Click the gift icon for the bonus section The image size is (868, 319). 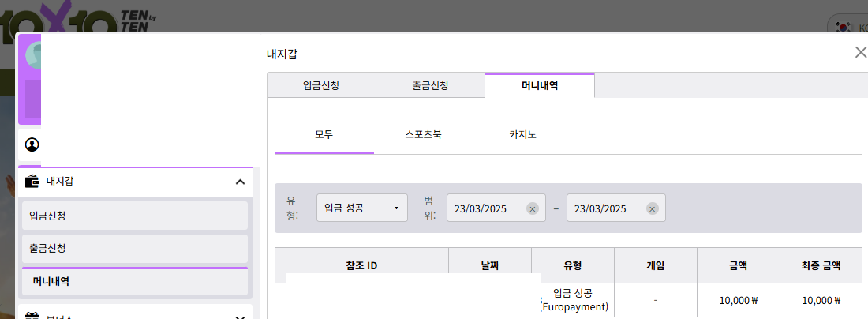tap(32, 315)
